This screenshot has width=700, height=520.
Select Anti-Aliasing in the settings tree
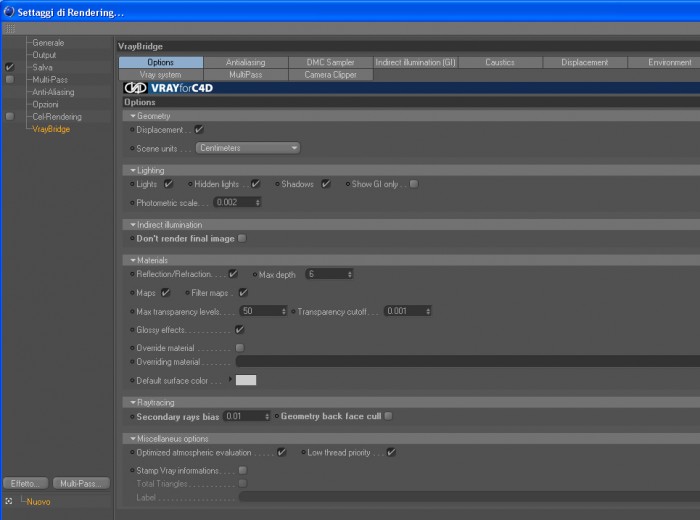click(53, 92)
